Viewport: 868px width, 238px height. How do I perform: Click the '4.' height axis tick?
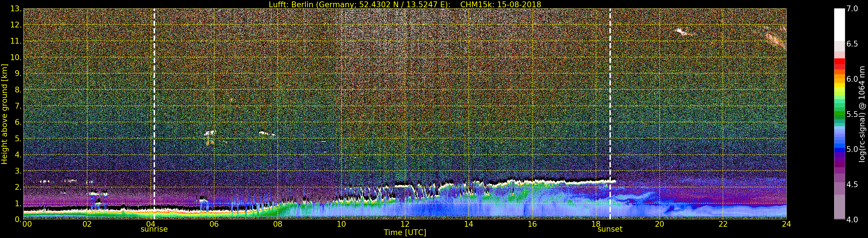(18, 155)
